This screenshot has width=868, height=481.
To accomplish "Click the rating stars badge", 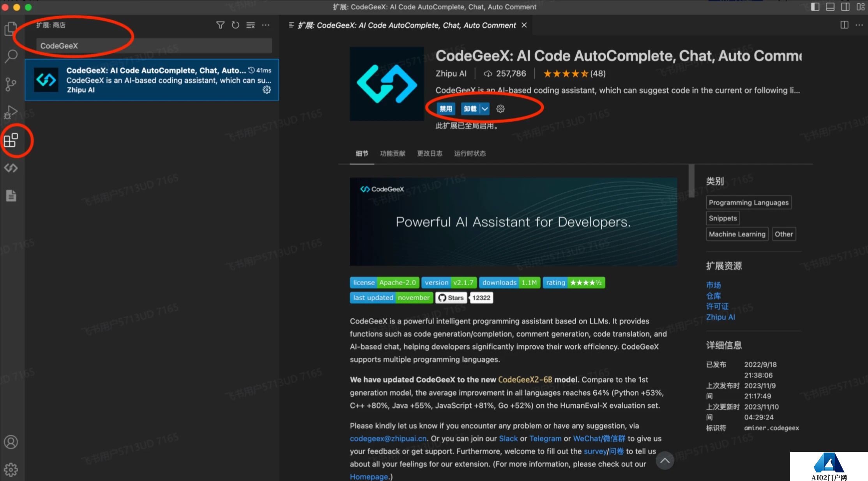I will point(574,282).
